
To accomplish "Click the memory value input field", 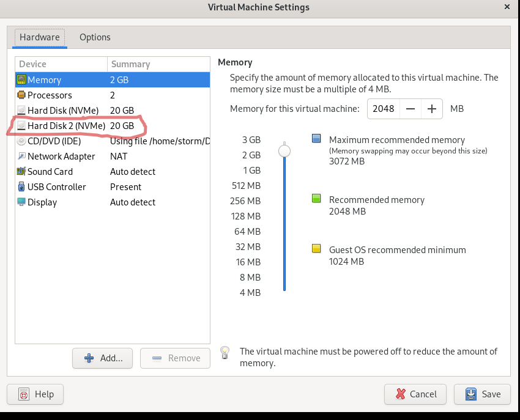I will click(x=384, y=109).
